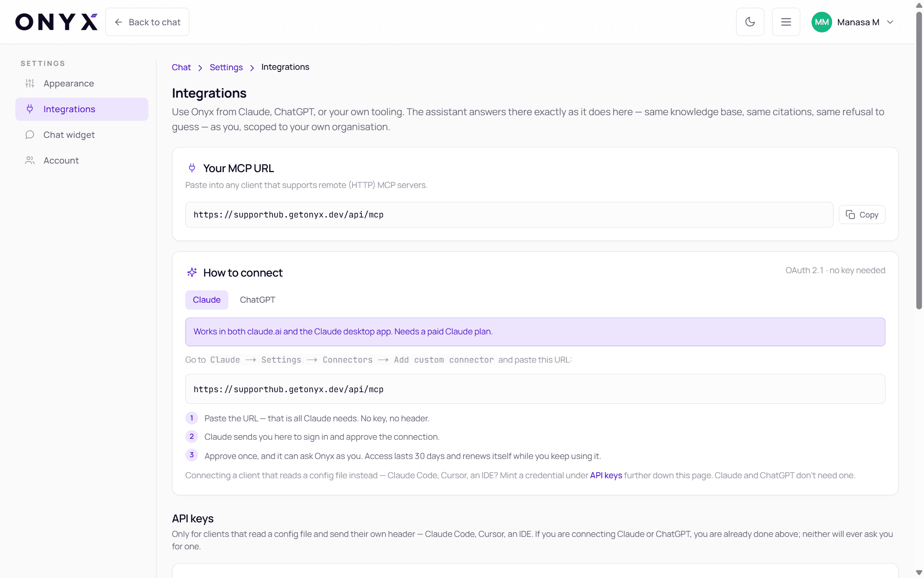Click the page vertical scrollbar
This screenshot has height=578, width=924.
coord(919,161)
